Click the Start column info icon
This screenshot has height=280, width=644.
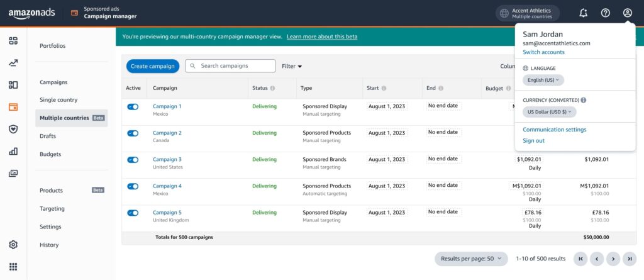coord(384,88)
